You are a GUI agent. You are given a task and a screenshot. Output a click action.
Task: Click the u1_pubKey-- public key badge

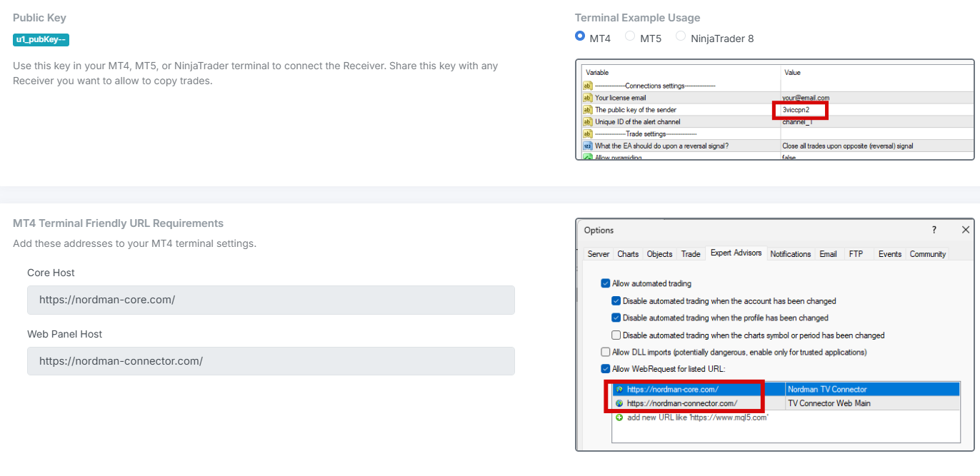pos(41,40)
